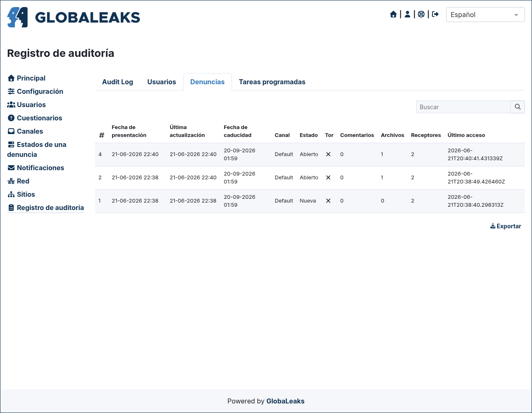Viewport: 532px width, 413px height.
Task: Open the Español language dropdown
Action: click(x=485, y=15)
